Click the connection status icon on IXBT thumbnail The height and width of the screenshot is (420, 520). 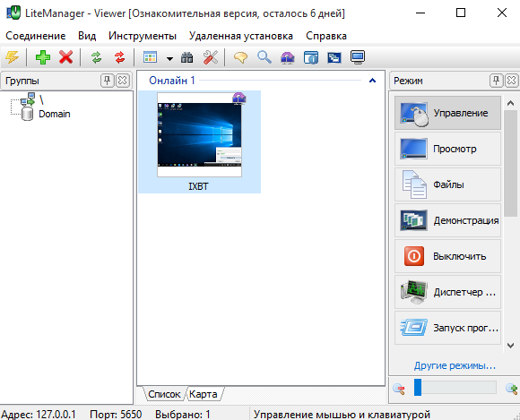point(238,99)
